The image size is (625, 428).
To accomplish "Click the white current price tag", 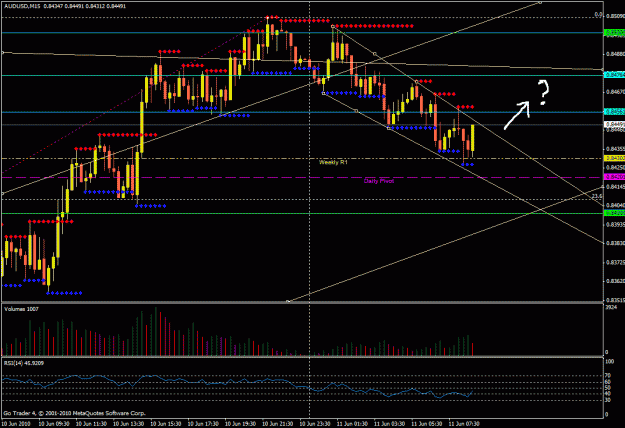I will 615,124.
